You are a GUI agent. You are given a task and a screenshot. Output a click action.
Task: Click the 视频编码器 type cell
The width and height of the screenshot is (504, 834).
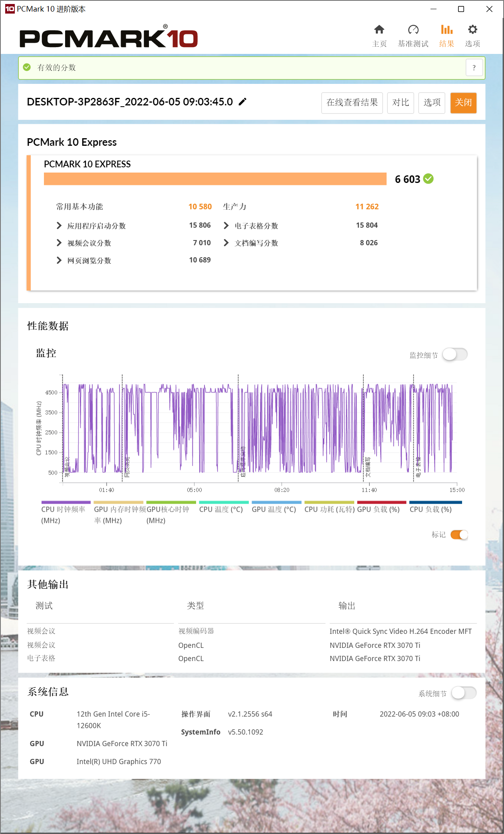(196, 631)
